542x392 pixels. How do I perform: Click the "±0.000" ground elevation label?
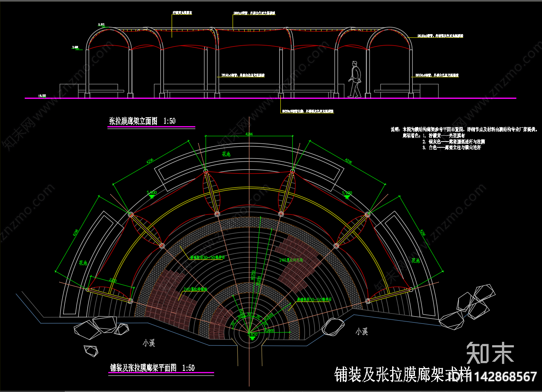42,96
